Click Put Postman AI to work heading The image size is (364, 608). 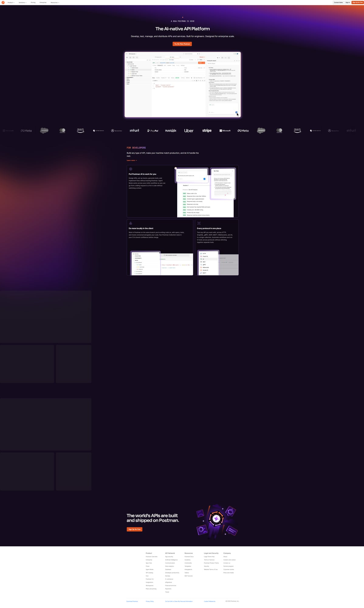click(x=143, y=174)
